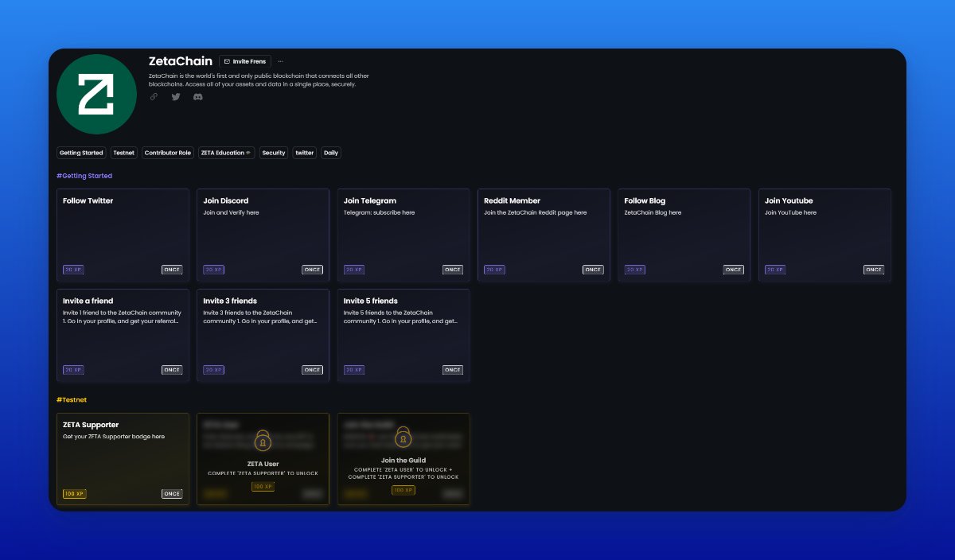Click 'Join the ZetaChain Reddit page here'
Screen dimensions: 955x560
(535, 212)
